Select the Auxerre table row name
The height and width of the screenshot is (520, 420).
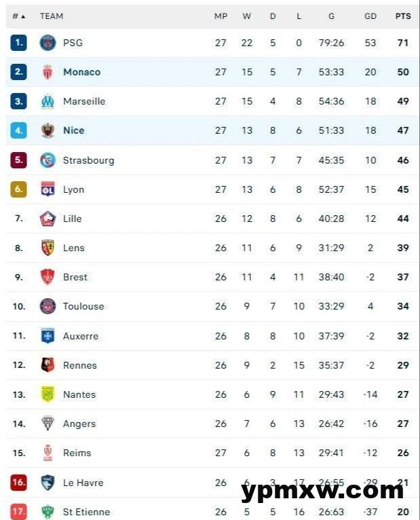pyautogui.click(x=81, y=336)
